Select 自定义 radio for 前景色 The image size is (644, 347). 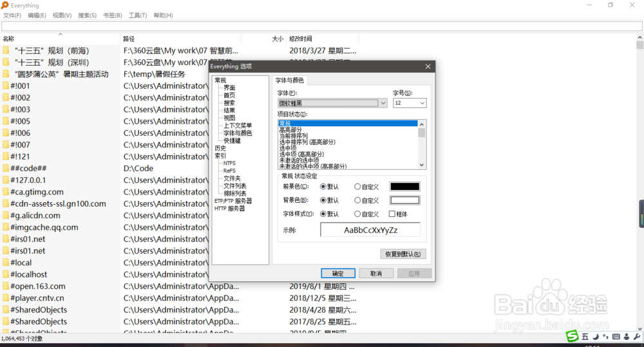point(357,187)
